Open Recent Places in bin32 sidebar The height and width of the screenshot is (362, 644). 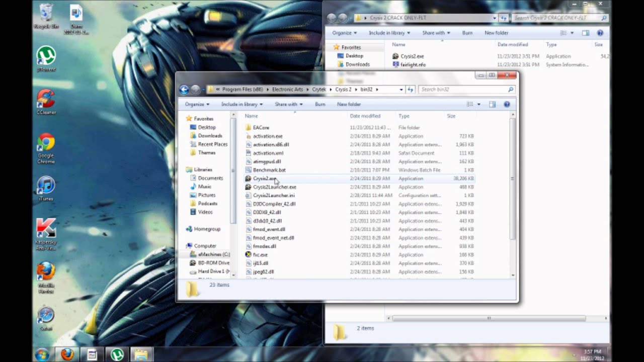click(x=212, y=144)
